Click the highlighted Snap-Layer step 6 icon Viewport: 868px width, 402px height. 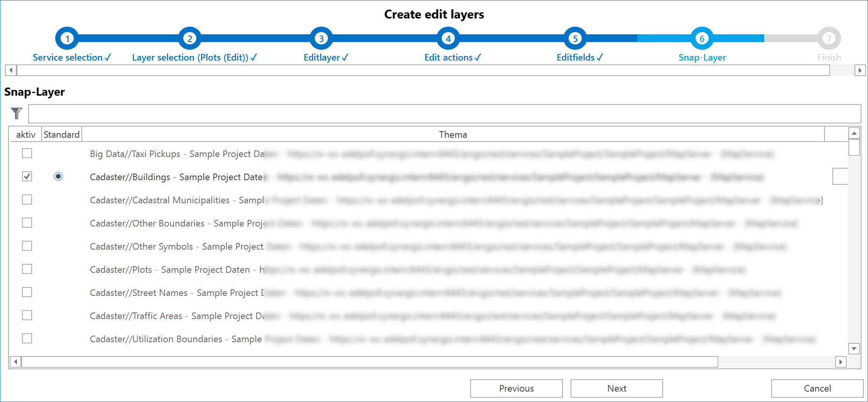coord(702,38)
